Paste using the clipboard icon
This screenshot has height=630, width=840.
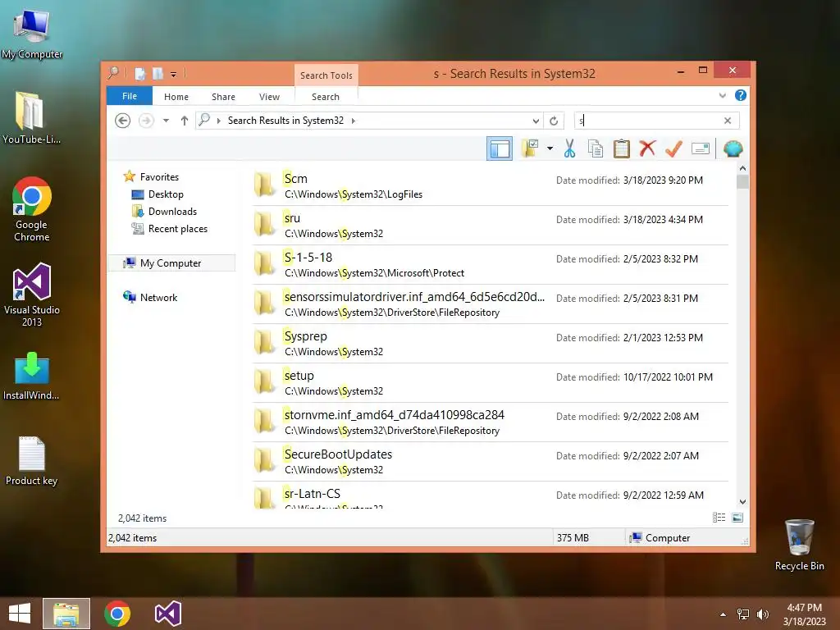(x=622, y=148)
